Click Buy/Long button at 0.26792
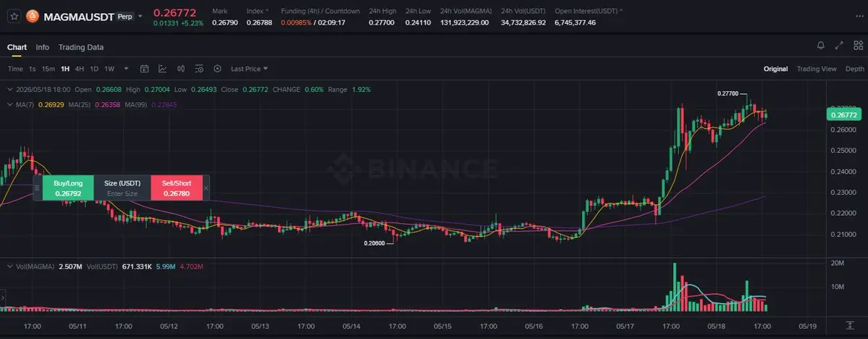 click(68, 188)
